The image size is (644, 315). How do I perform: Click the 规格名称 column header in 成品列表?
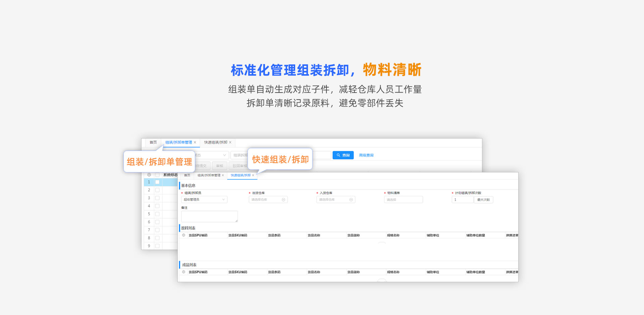click(393, 272)
